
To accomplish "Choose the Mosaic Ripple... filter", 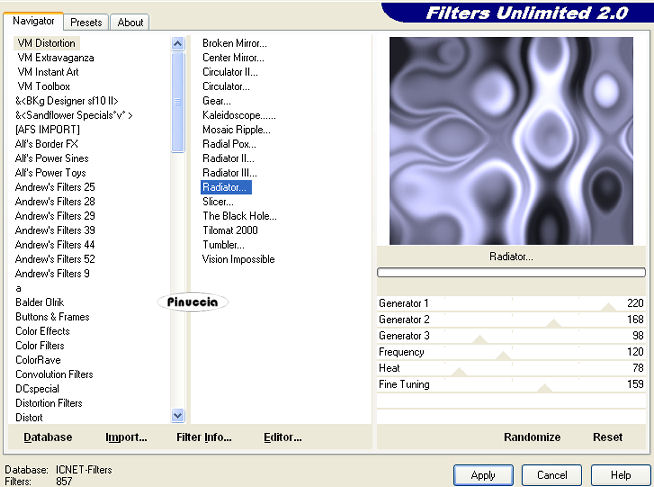I will click(236, 130).
